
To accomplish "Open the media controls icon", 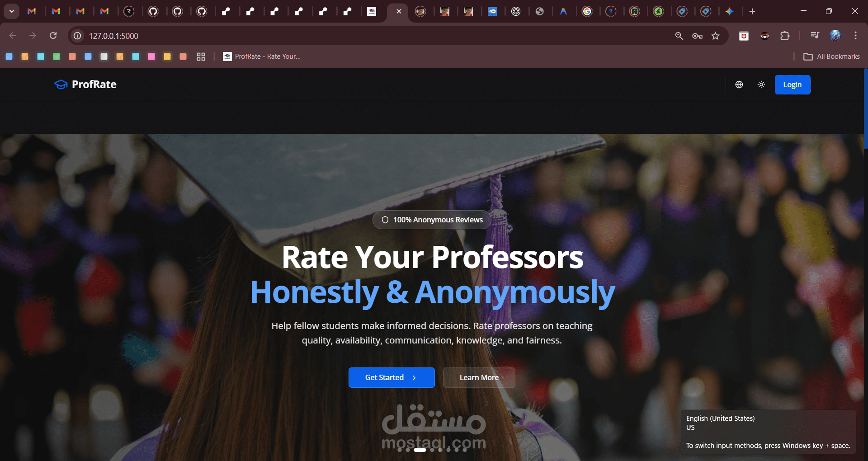I will tap(815, 36).
